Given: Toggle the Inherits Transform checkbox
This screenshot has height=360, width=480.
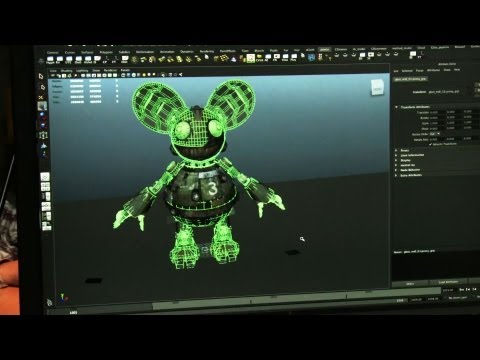Looking at the screenshot, I should pos(431,144).
